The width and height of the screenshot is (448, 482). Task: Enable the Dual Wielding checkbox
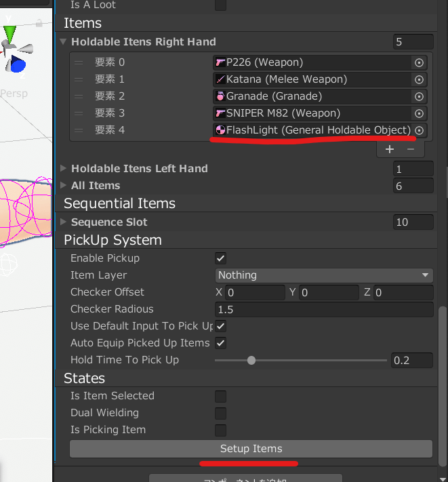(x=220, y=413)
